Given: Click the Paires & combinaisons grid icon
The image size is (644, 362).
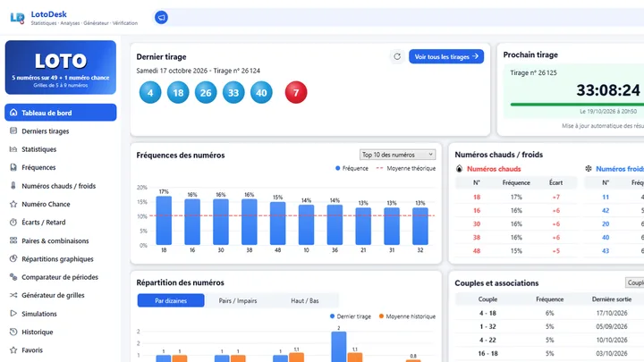Looking at the screenshot, I should 13,240.
